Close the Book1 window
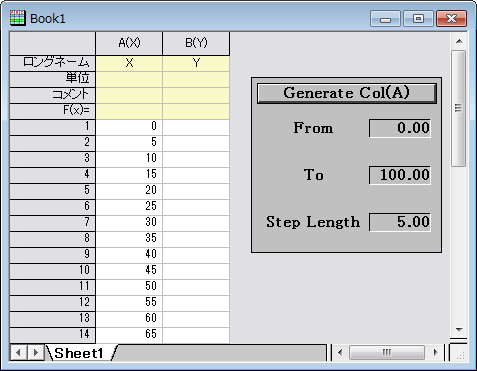 point(451,18)
